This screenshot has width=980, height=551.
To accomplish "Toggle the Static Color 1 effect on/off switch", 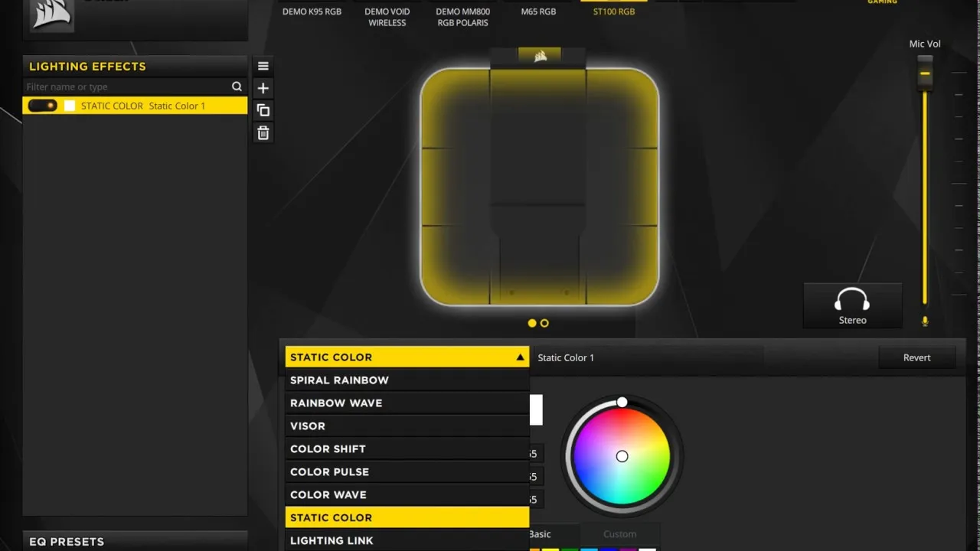I will 42,106.
